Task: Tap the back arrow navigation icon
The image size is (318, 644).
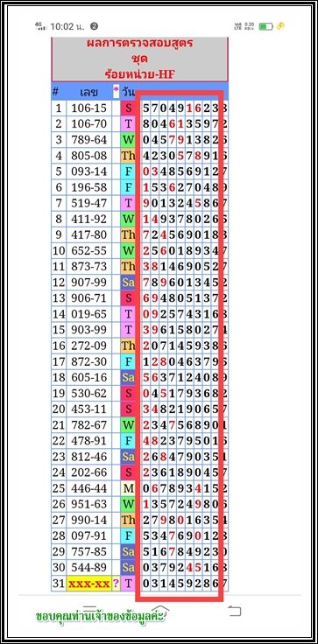Action: tap(234, 611)
